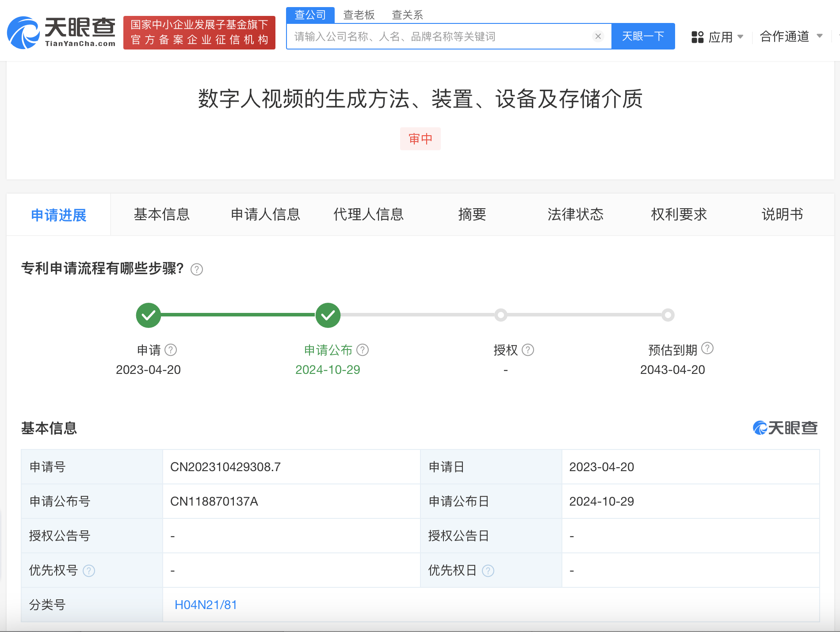Click the 授权公告号 label cell
The width and height of the screenshot is (840, 632).
coord(92,536)
